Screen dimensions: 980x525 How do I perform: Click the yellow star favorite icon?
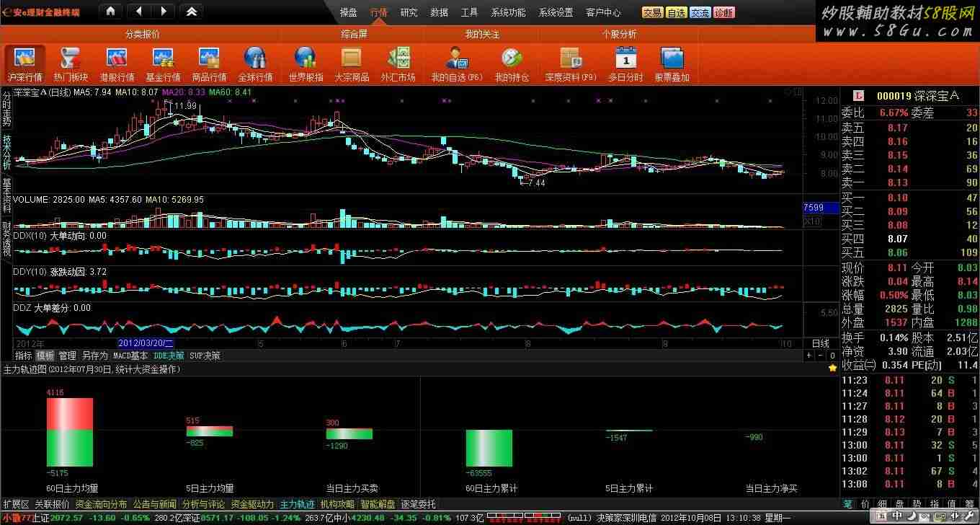click(832, 368)
